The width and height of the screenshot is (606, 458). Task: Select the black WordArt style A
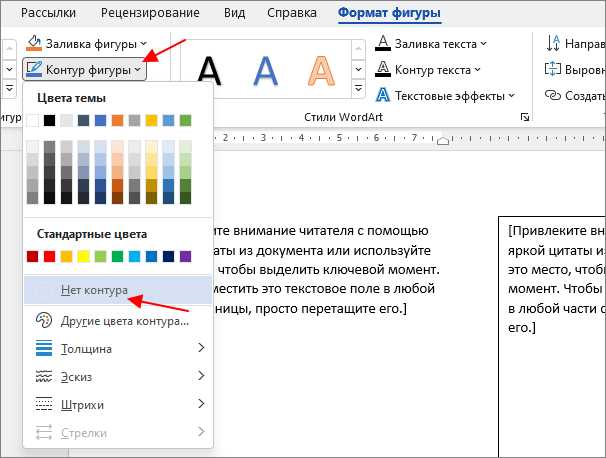tap(210, 71)
